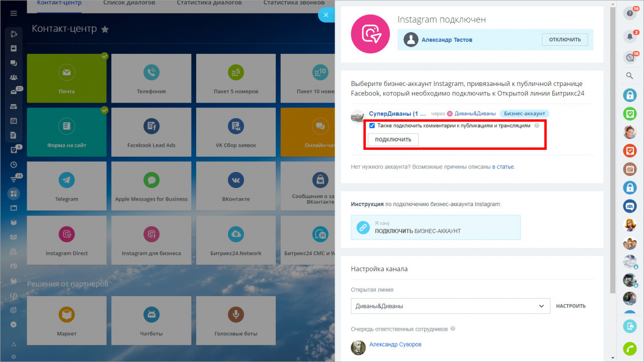Open the Маркет partner tile
The height and width of the screenshot is (362, 644).
coord(66,321)
